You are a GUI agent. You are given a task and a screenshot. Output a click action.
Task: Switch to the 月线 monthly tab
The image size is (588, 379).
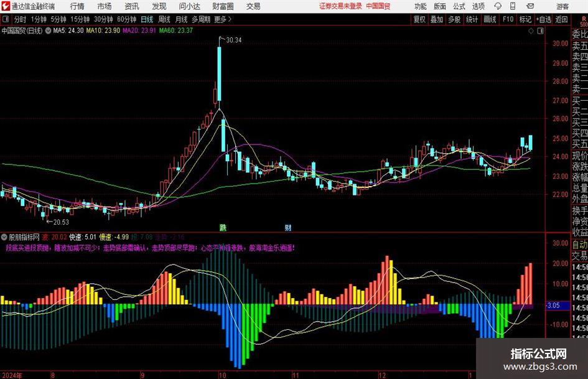click(181, 19)
